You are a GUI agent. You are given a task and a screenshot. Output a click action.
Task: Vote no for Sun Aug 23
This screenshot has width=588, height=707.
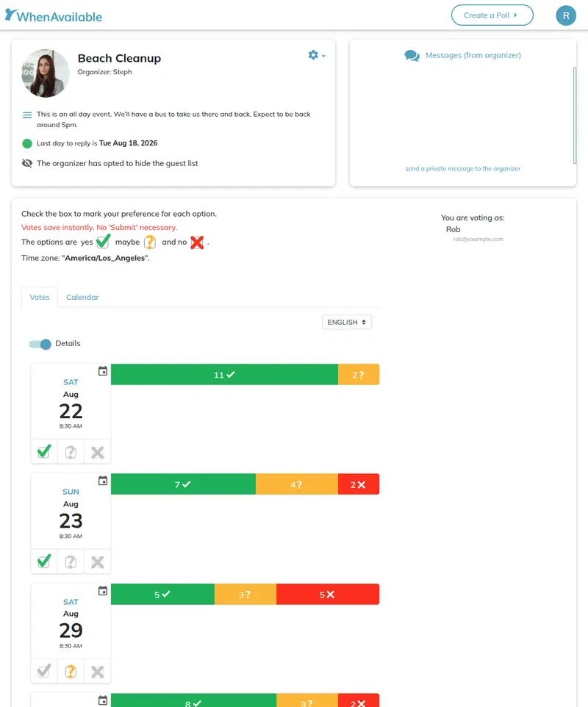tap(98, 561)
